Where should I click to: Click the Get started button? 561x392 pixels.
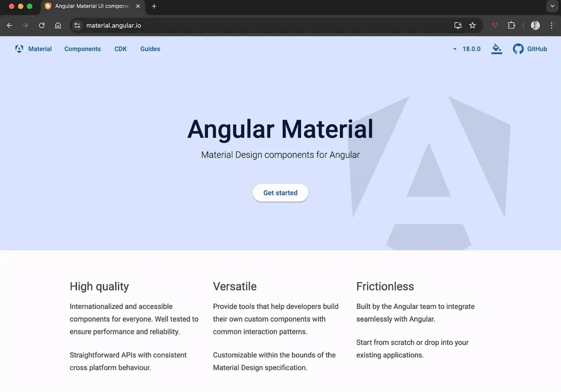pyautogui.click(x=280, y=193)
